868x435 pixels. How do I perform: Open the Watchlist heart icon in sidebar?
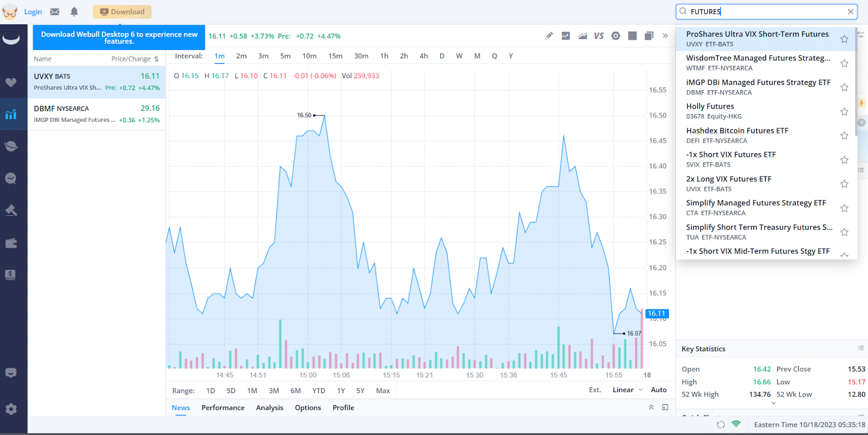coord(11,83)
